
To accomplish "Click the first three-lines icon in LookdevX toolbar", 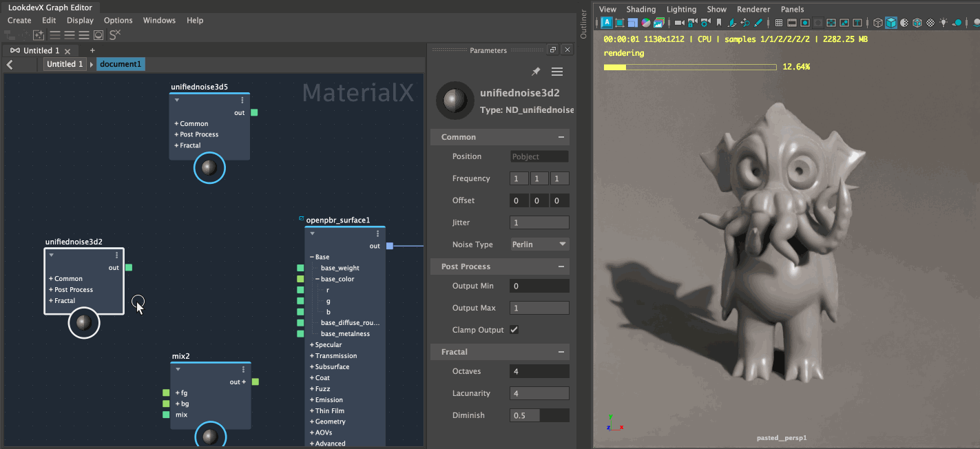I will (x=54, y=34).
